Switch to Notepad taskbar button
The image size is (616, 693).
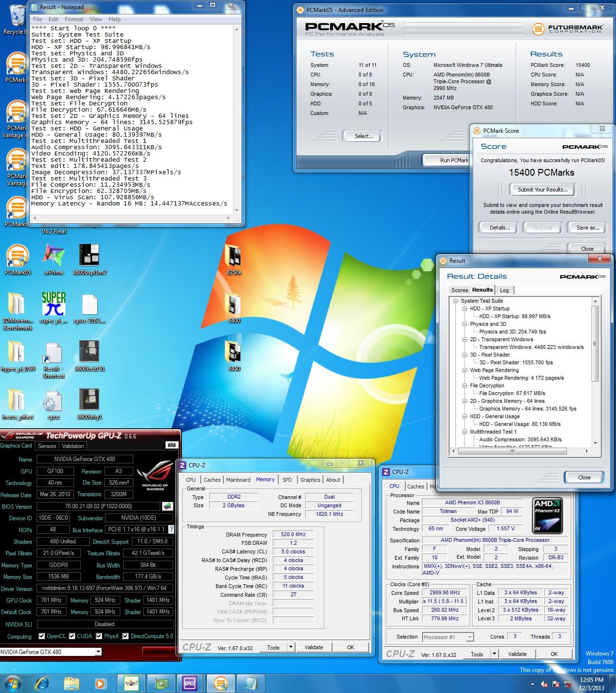tap(249, 683)
